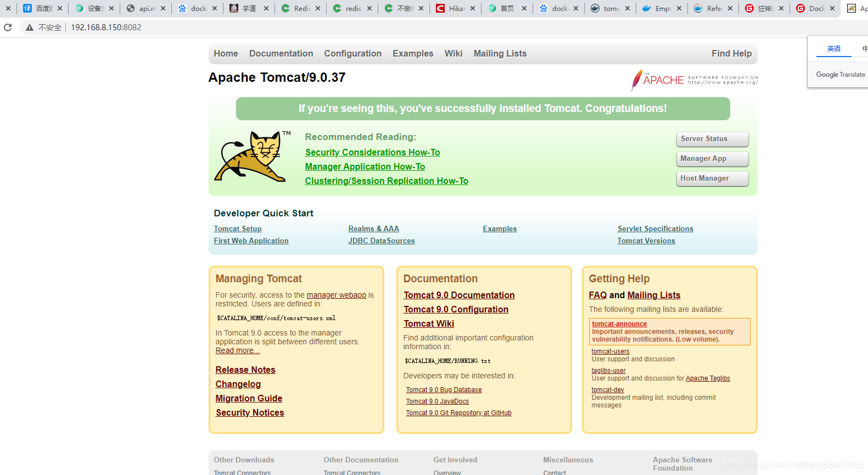The width and height of the screenshot is (868, 475).
Task: Open Examples in the top navigation bar
Action: pyautogui.click(x=413, y=53)
